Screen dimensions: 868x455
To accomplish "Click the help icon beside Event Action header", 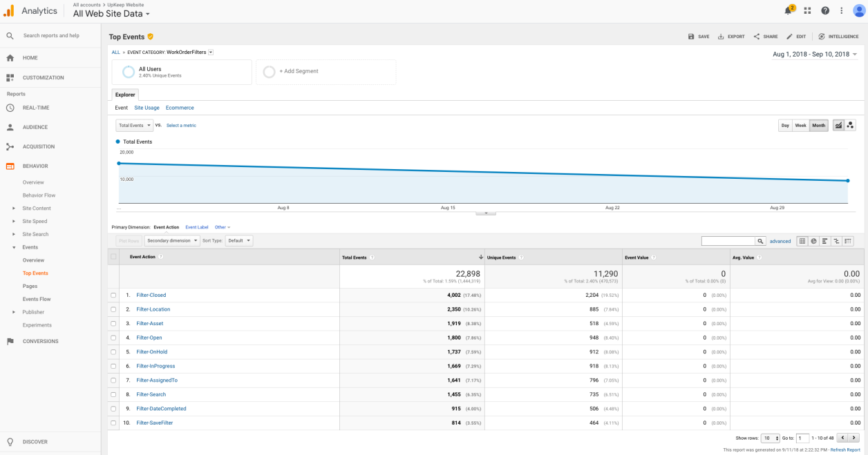I will [x=161, y=257].
